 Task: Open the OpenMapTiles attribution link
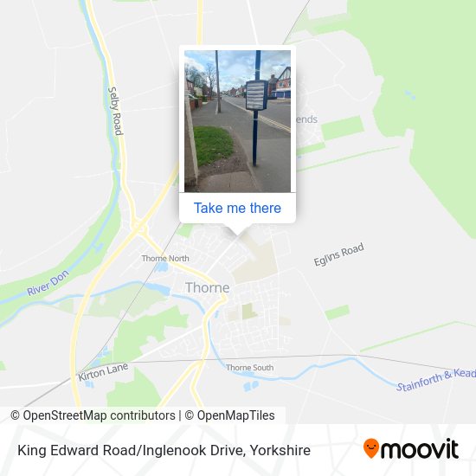[229, 415]
